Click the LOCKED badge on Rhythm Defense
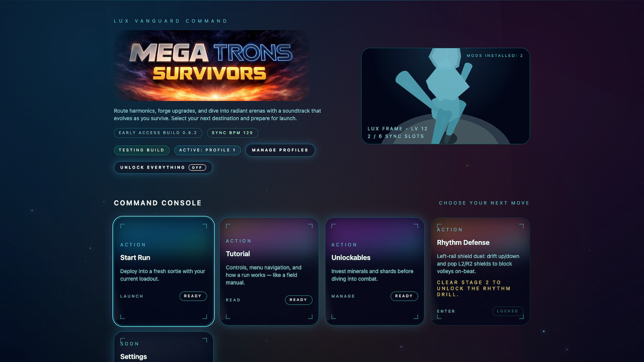Viewport: 644px width, 362px height. click(x=507, y=311)
